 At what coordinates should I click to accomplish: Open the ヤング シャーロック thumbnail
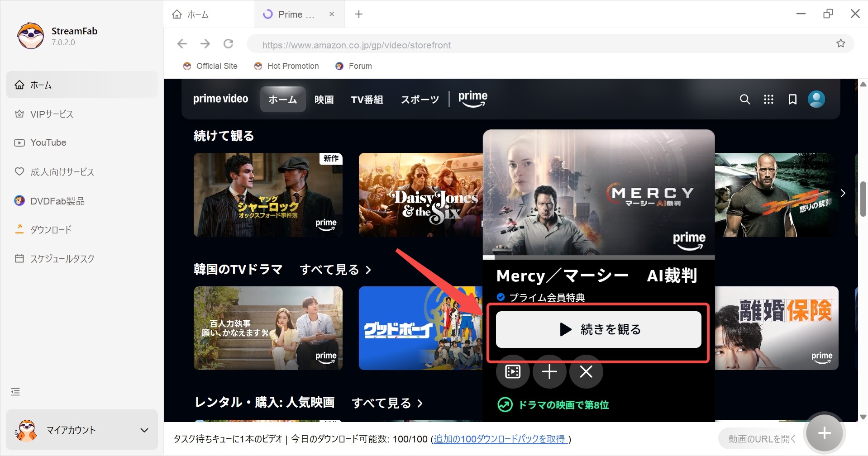(268, 195)
